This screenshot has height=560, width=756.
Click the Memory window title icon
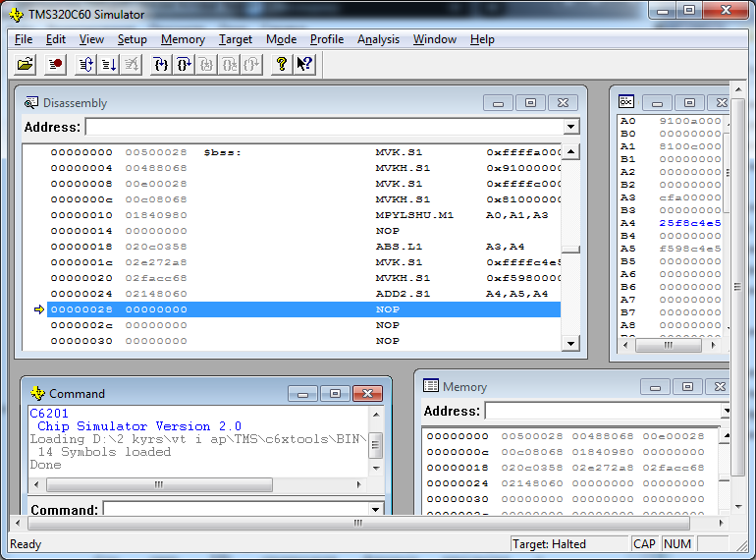(431, 385)
